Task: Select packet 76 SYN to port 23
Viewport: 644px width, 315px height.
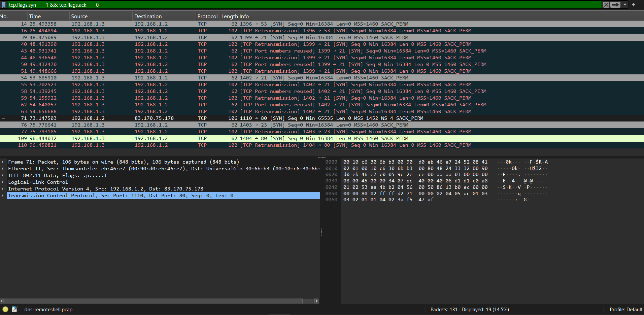Action: tap(322, 125)
